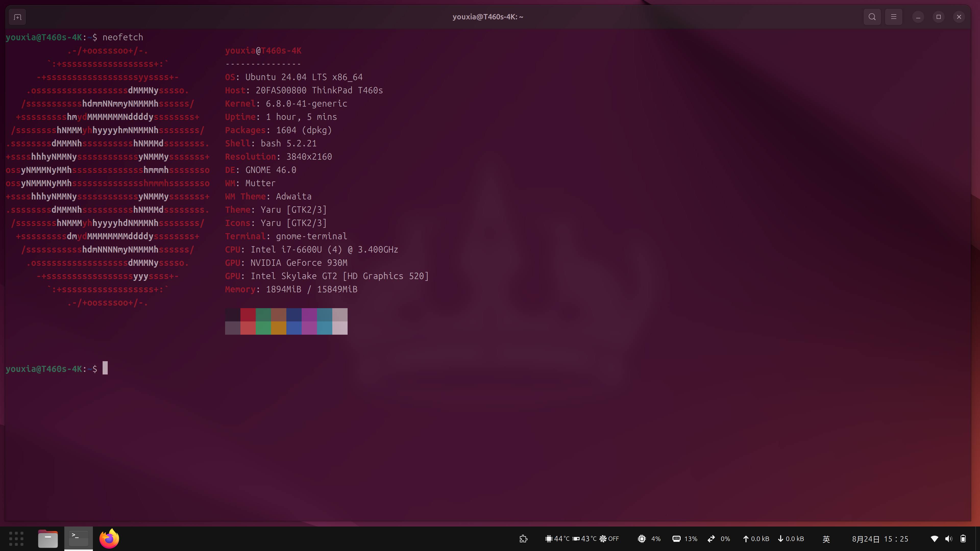This screenshot has width=980, height=551.
Task: Close the terminal window
Action: 959,17
